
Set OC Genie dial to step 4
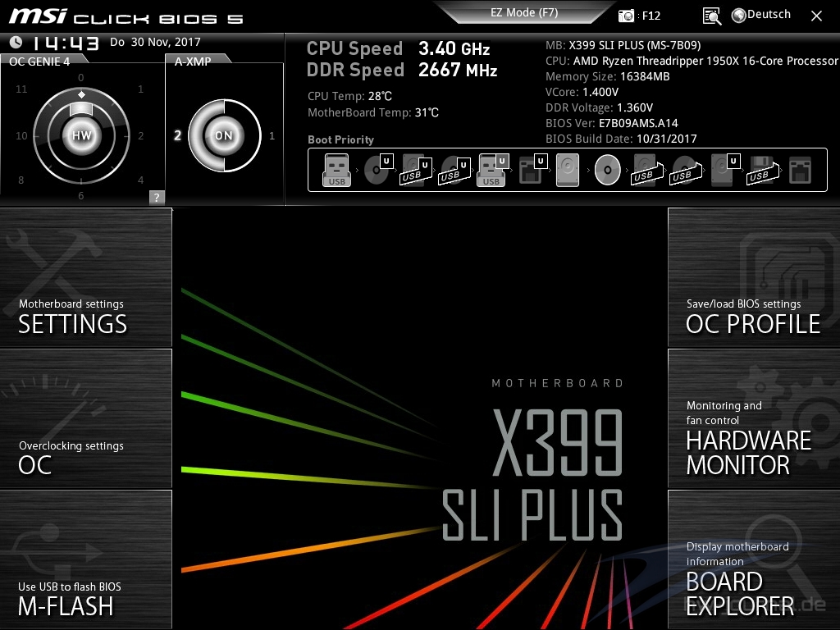(x=140, y=180)
